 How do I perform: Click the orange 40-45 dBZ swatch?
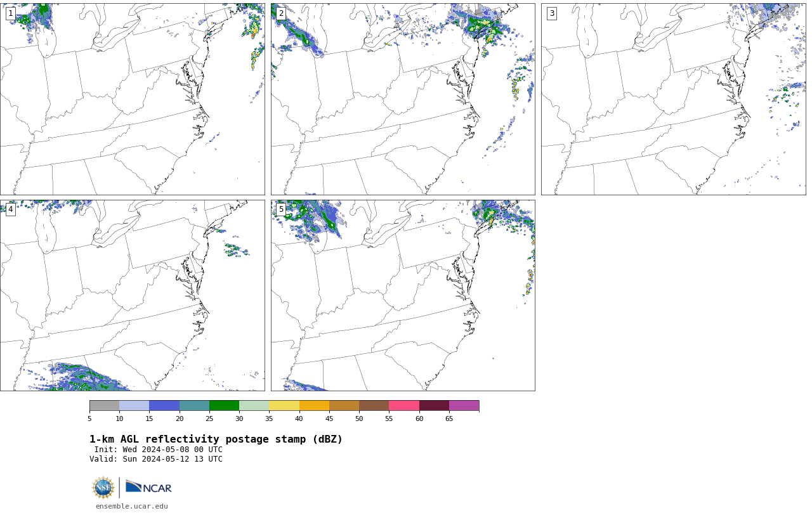(314, 406)
